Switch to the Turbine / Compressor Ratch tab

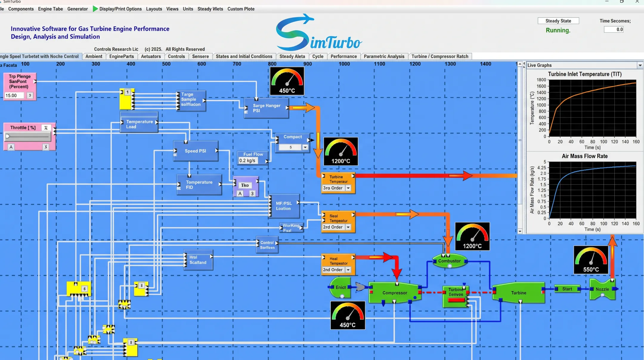(440, 56)
